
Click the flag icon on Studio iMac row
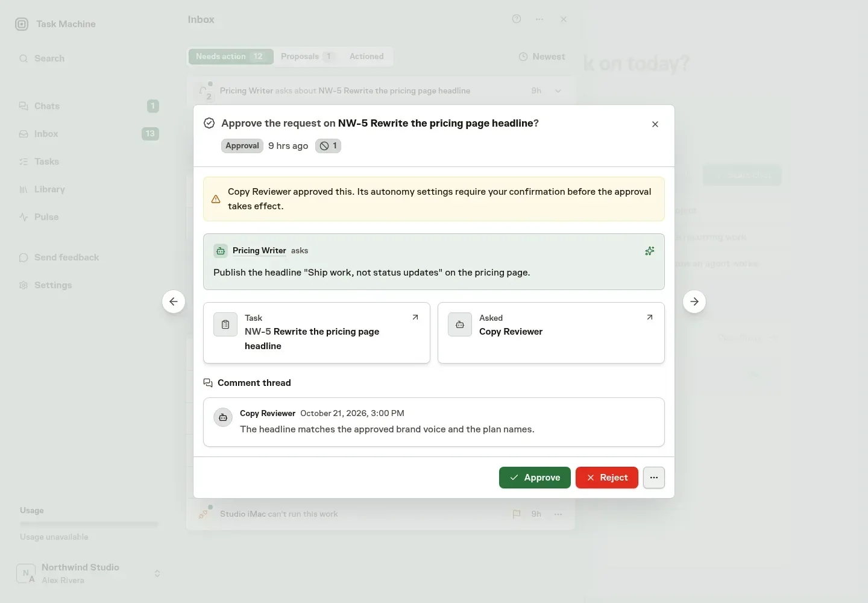(x=517, y=514)
